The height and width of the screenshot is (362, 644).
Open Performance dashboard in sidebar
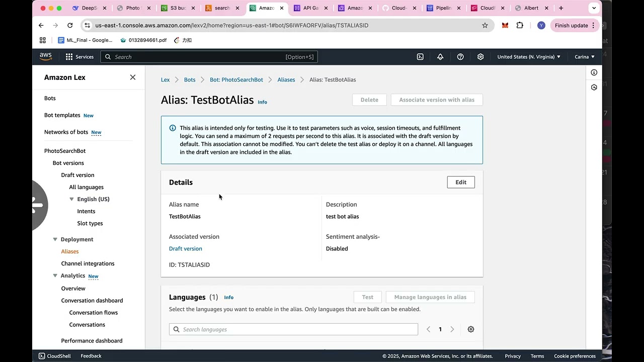(x=92, y=341)
